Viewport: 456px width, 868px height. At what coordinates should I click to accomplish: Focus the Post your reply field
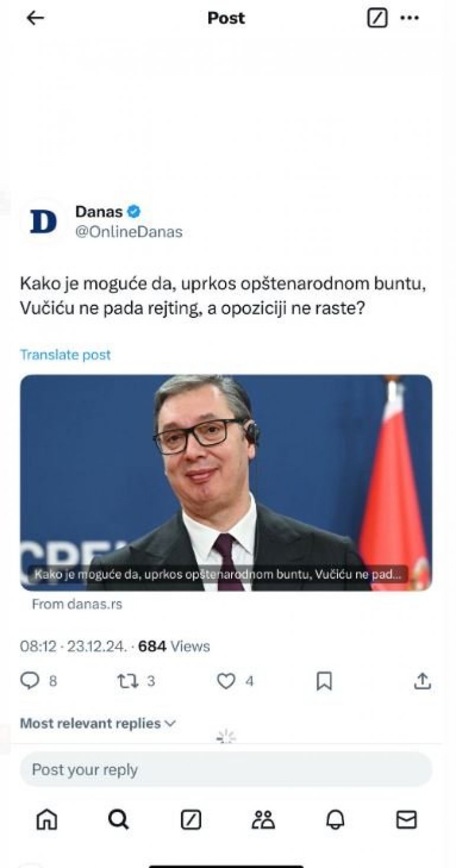coord(226,770)
